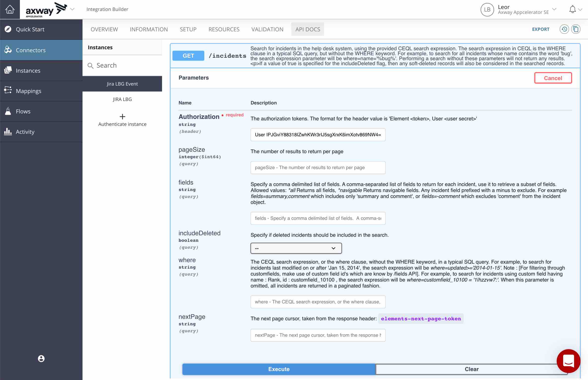Switch to the OVERVIEW tab
Viewport: 588px width, 380px height.
coord(104,29)
